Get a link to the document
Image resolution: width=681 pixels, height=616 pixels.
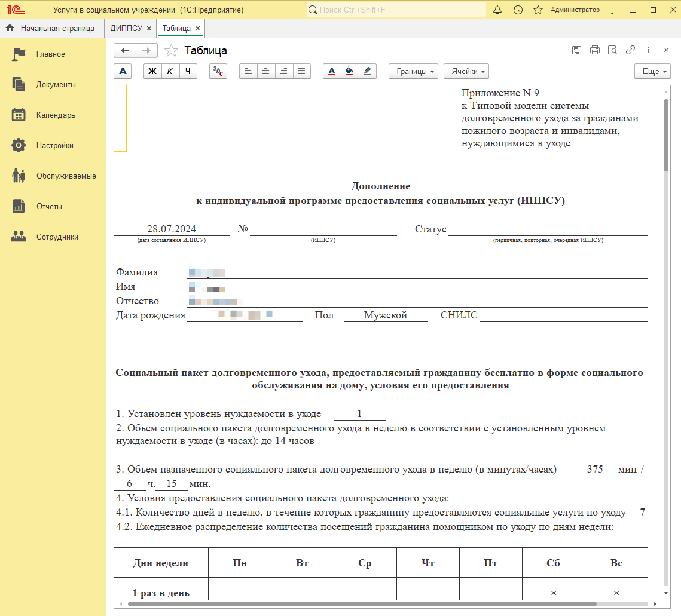630,50
